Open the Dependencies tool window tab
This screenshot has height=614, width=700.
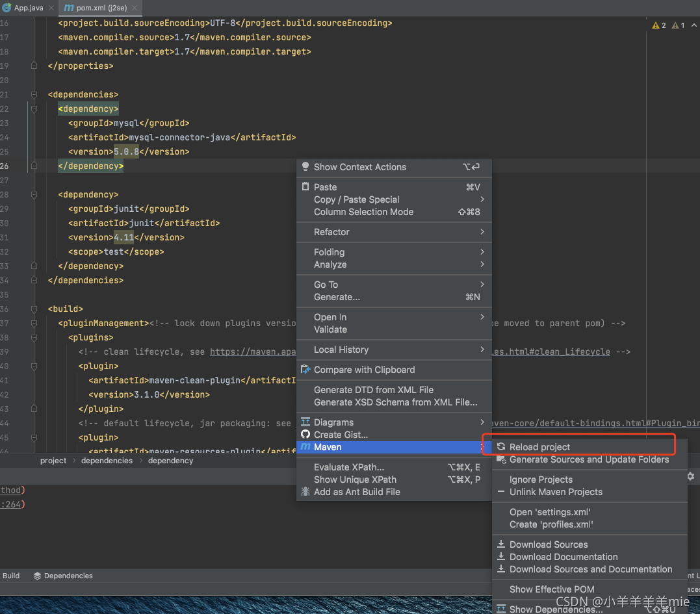click(x=63, y=576)
